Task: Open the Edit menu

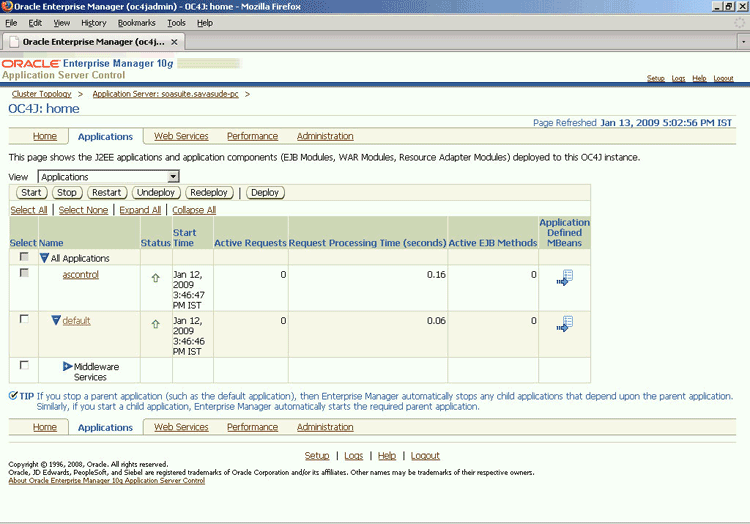Action: coord(35,23)
